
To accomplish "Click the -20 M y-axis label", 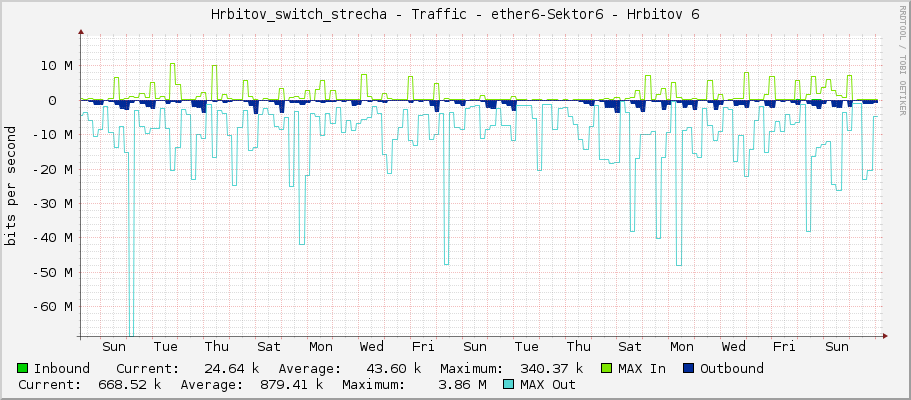I will point(52,169).
